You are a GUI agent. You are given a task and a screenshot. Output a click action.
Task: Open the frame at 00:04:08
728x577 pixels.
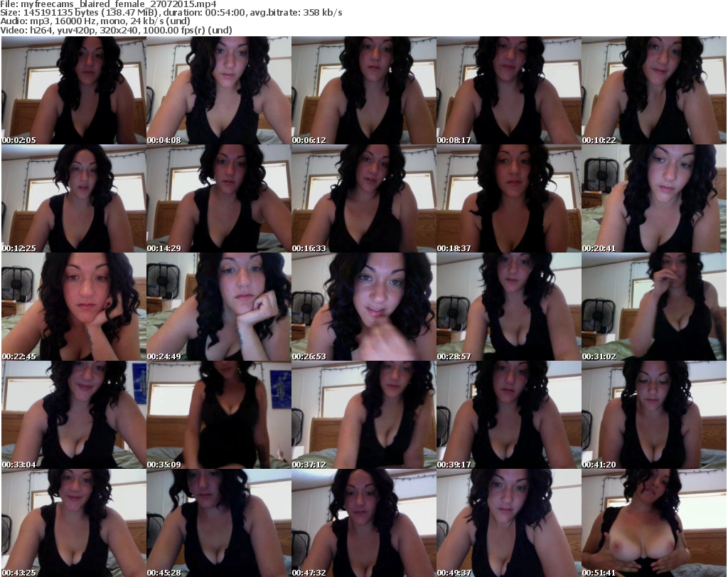219,90
